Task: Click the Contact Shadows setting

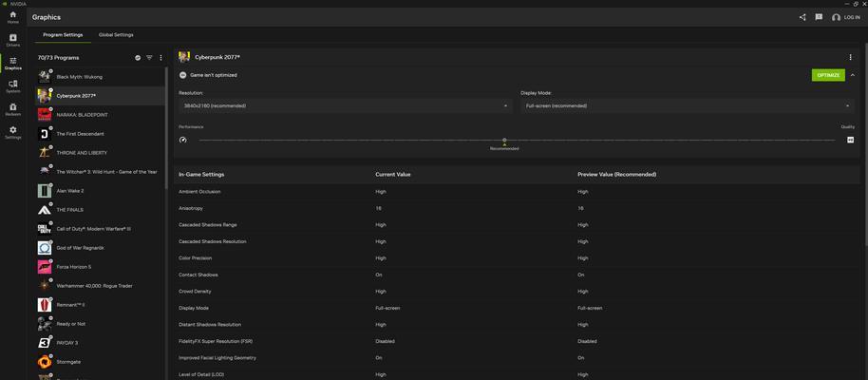Action: (198, 275)
